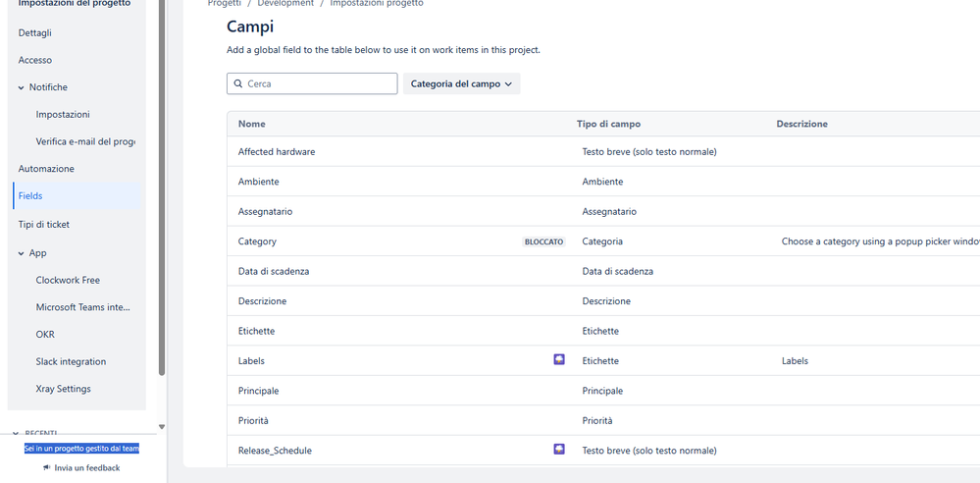Click the purple icon beside Labels field
Screen dimensions: 980x483
tap(559, 360)
